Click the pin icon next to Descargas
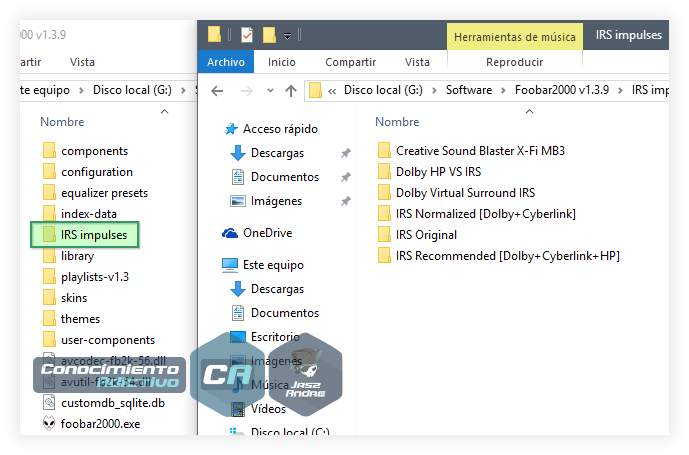Viewport: 689px width, 455px height. pyautogui.click(x=346, y=153)
